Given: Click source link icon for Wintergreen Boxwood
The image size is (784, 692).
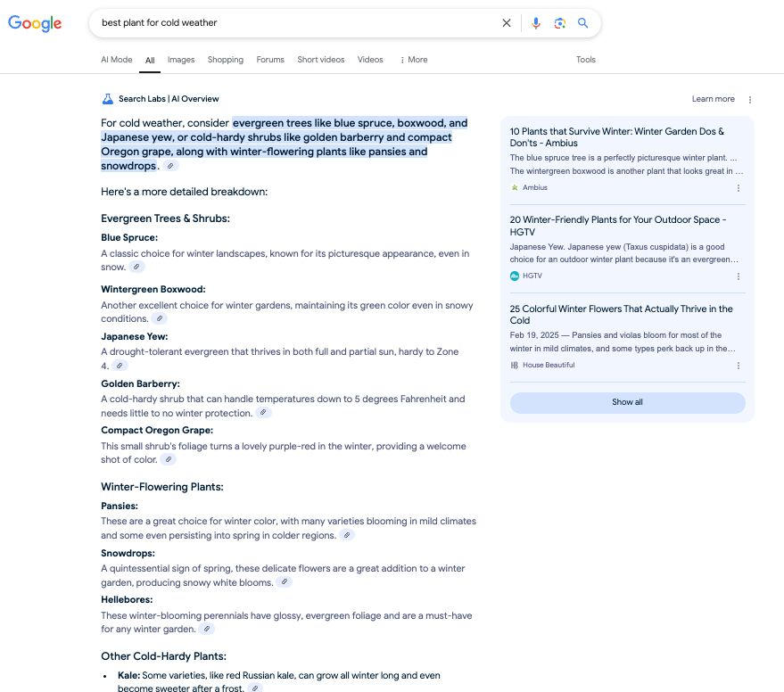Looking at the screenshot, I should click(x=159, y=318).
